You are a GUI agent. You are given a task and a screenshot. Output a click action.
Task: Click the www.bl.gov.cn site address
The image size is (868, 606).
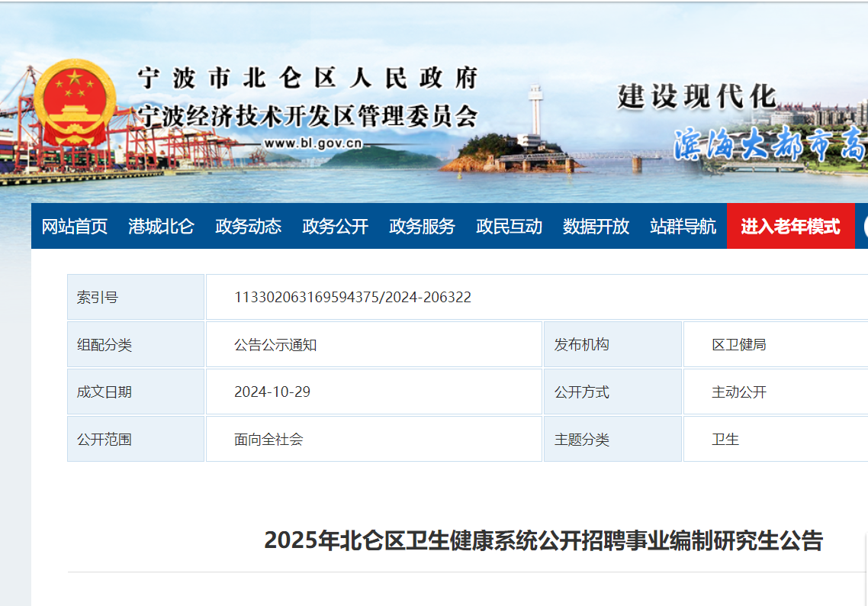click(x=313, y=143)
